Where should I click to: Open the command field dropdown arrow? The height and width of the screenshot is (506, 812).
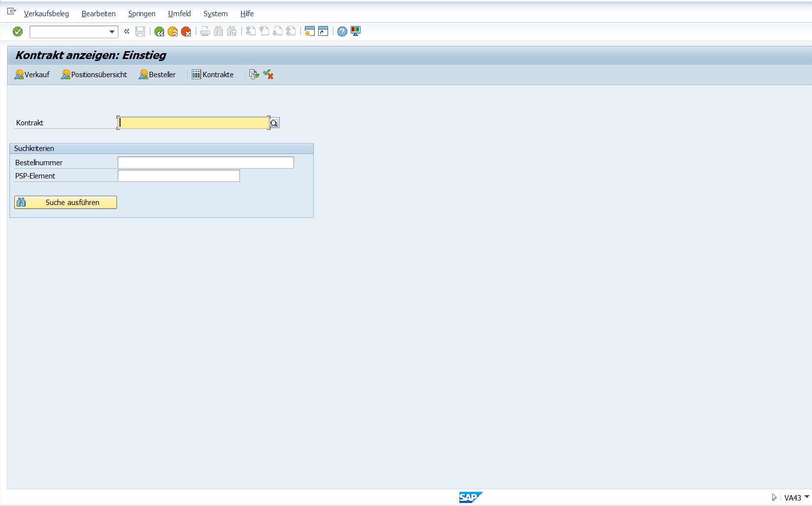pos(112,32)
